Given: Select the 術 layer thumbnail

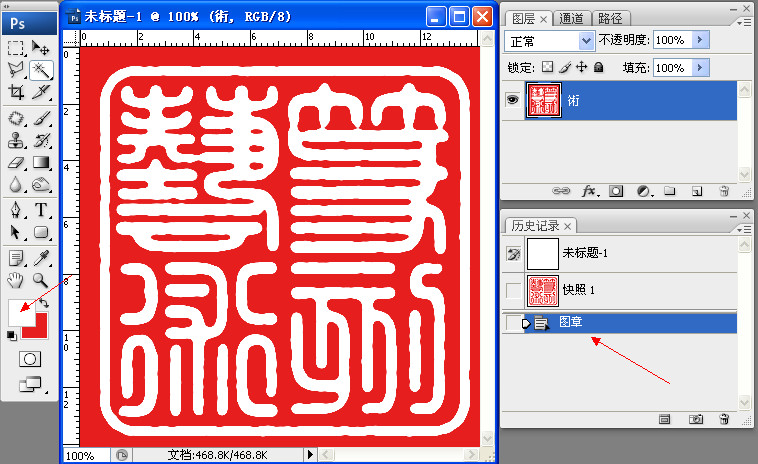Looking at the screenshot, I should (x=544, y=100).
